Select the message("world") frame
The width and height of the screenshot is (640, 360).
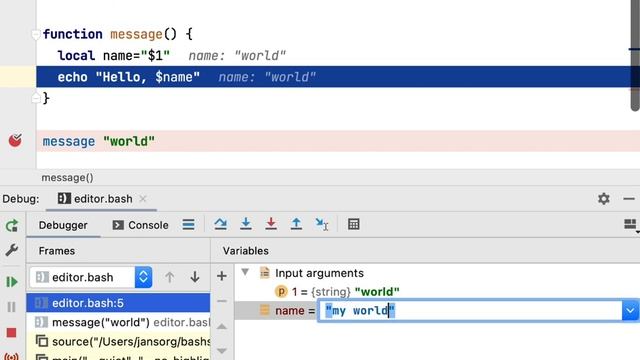click(118, 322)
